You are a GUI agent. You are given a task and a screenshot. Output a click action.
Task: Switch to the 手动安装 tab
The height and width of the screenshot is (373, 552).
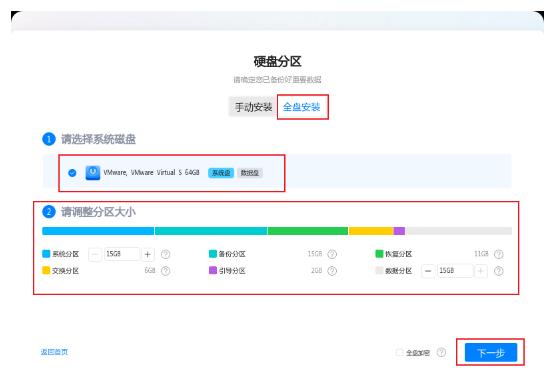253,107
